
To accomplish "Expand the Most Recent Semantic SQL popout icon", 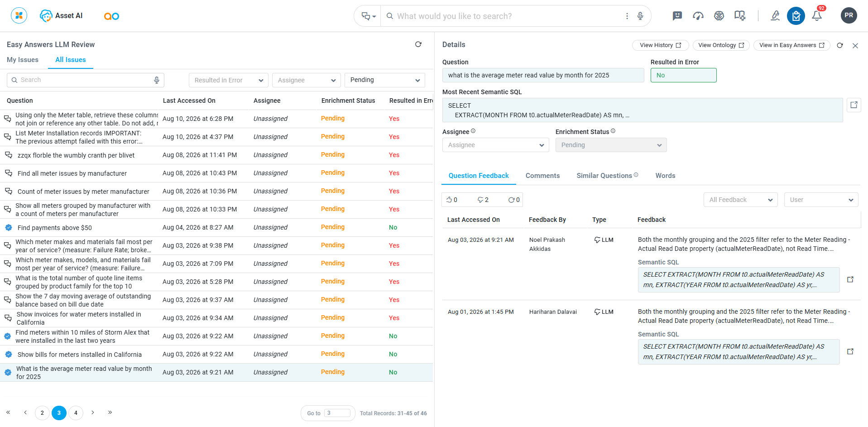I will point(854,105).
